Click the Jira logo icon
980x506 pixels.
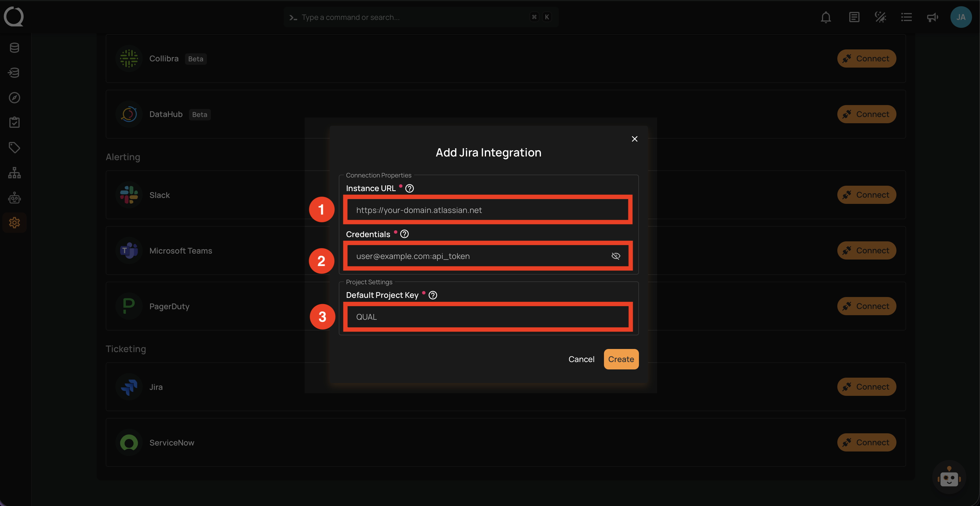click(x=129, y=387)
